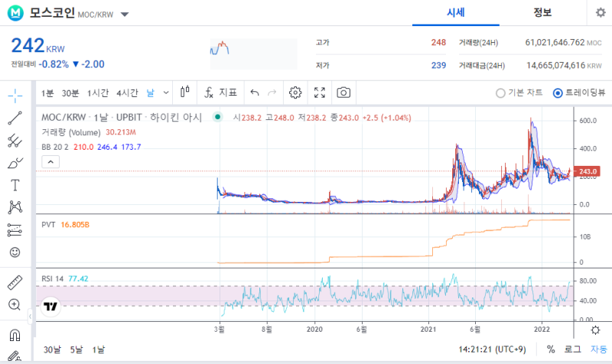The image size is (612, 364).
Task: Set date range to 1날
Action: pyautogui.click(x=99, y=349)
